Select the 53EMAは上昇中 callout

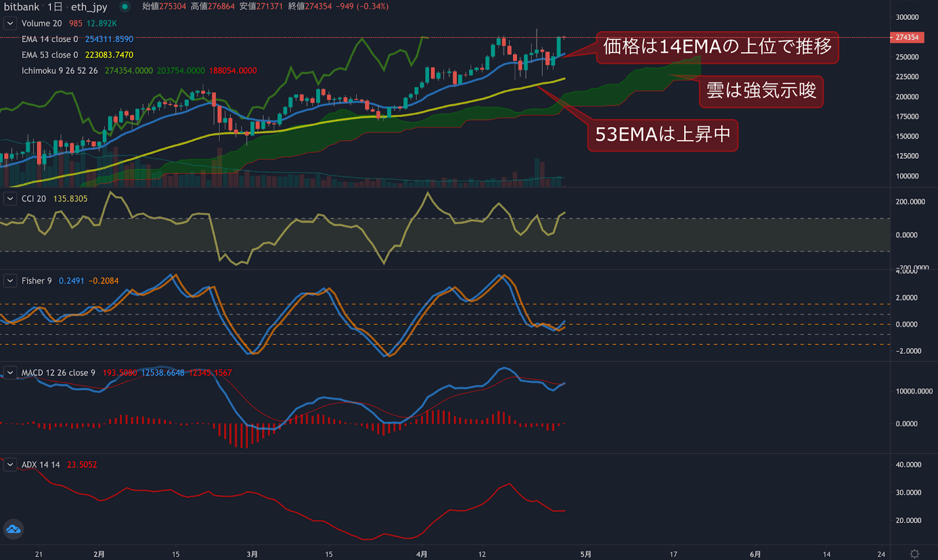(662, 135)
